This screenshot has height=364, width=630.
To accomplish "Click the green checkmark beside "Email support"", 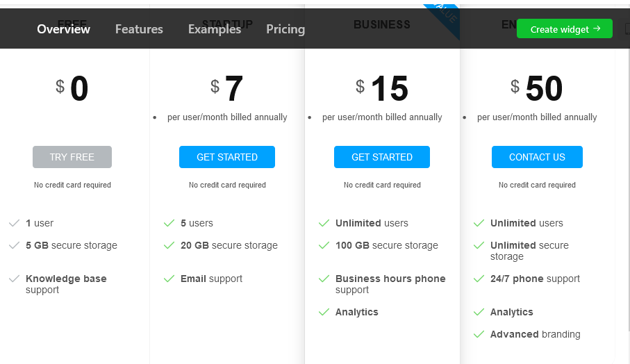I will pyautogui.click(x=169, y=279).
